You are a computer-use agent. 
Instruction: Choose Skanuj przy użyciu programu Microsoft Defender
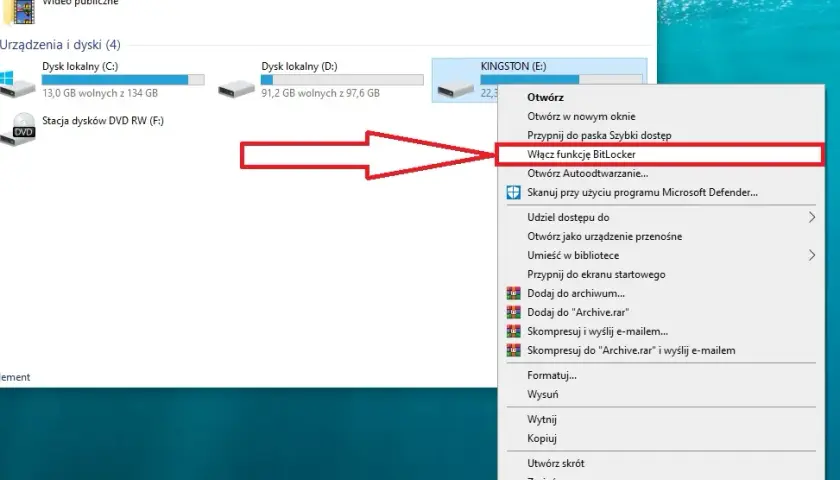coord(642,192)
